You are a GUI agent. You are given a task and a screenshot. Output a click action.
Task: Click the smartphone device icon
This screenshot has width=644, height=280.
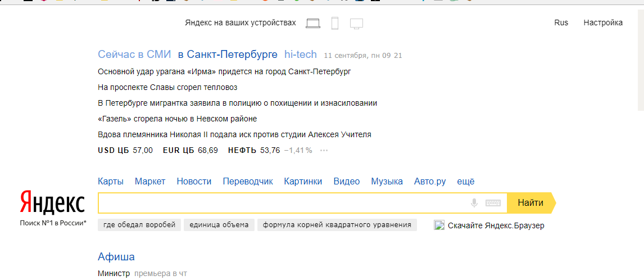coord(335,23)
